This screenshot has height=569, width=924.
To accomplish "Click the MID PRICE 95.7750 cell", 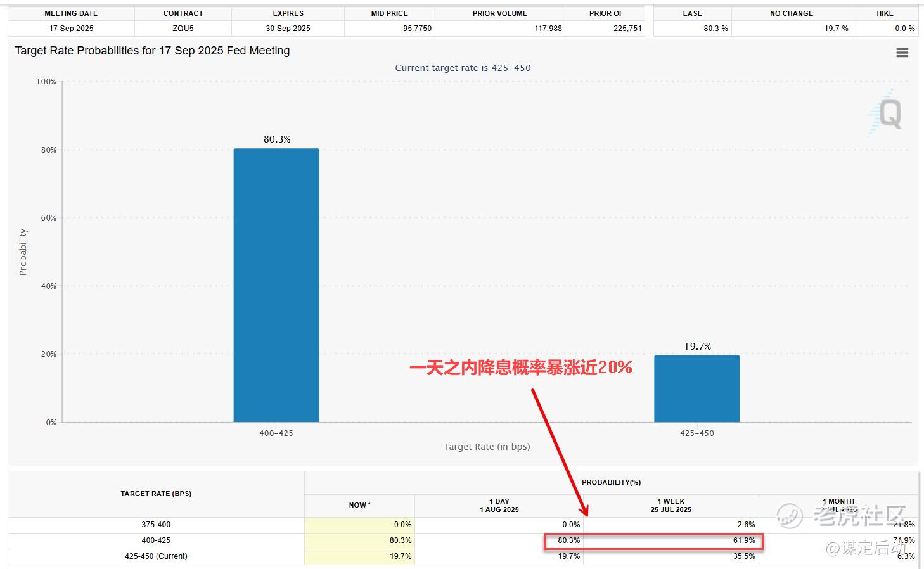I will click(390, 28).
